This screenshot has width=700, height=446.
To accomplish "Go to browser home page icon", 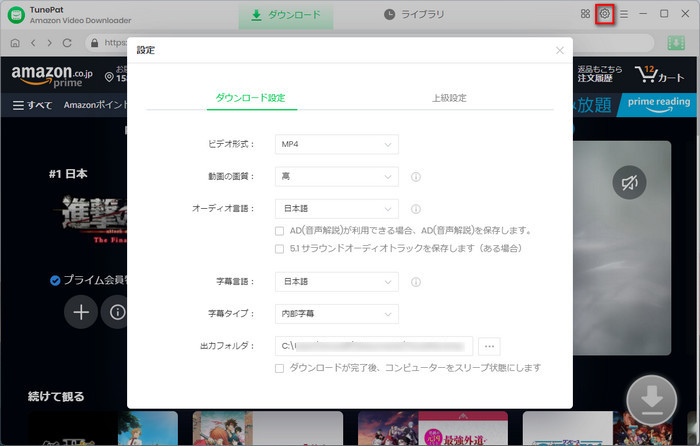I will point(15,43).
